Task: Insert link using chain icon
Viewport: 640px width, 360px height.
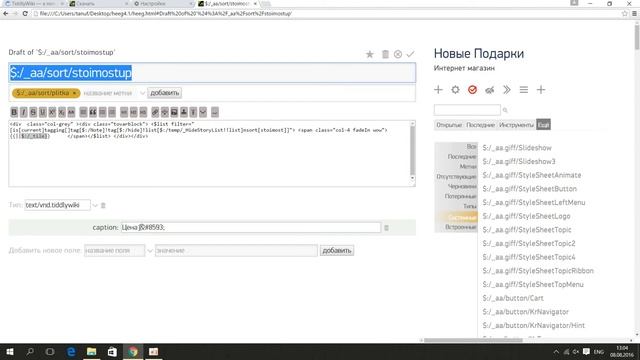Action: 155,112
